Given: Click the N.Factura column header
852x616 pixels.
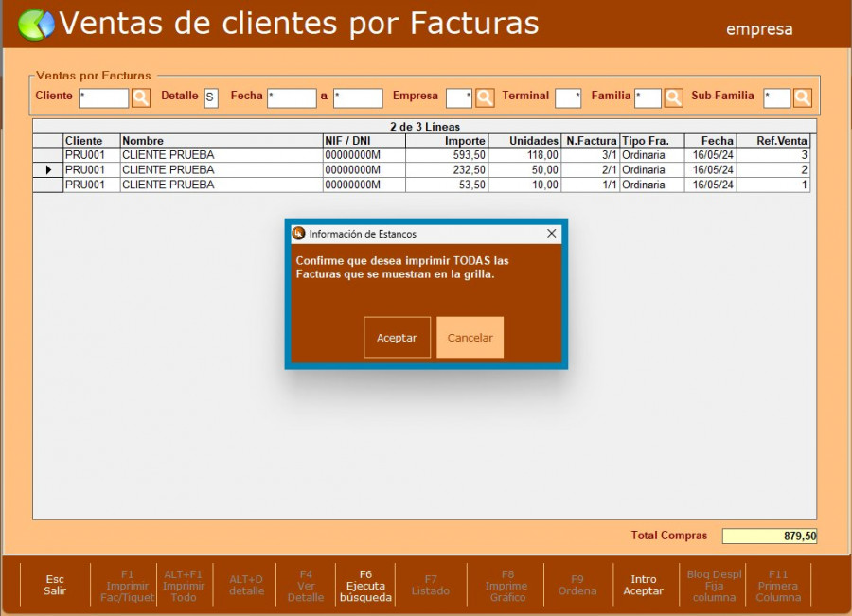Looking at the screenshot, I should pyautogui.click(x=591, y=141).
